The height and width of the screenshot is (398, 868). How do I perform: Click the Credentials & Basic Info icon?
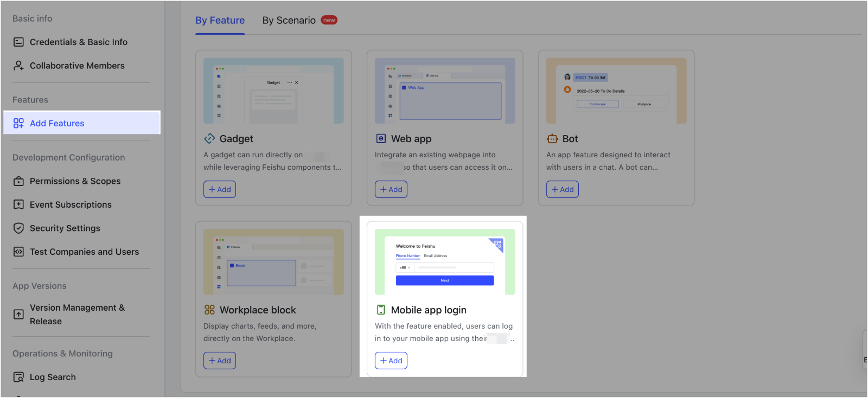(x=18, y=42)
